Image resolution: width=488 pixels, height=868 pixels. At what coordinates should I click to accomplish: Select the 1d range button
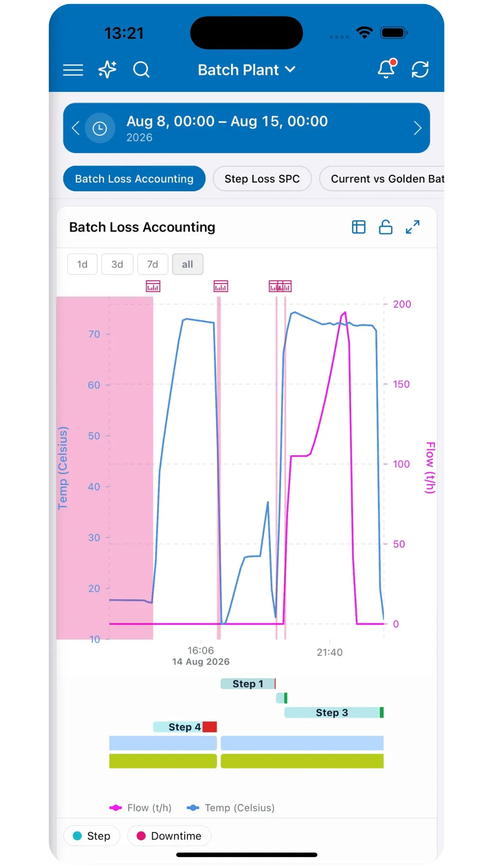pos(82,264)
